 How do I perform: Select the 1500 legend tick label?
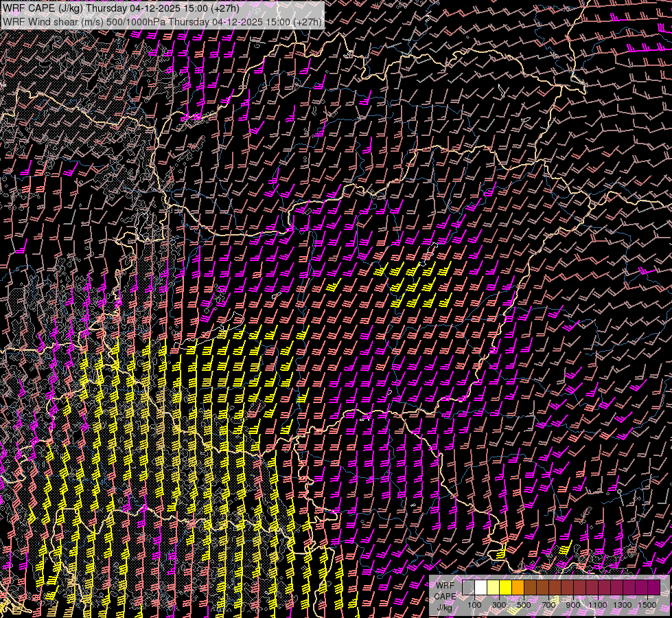(x=647, y=605)
